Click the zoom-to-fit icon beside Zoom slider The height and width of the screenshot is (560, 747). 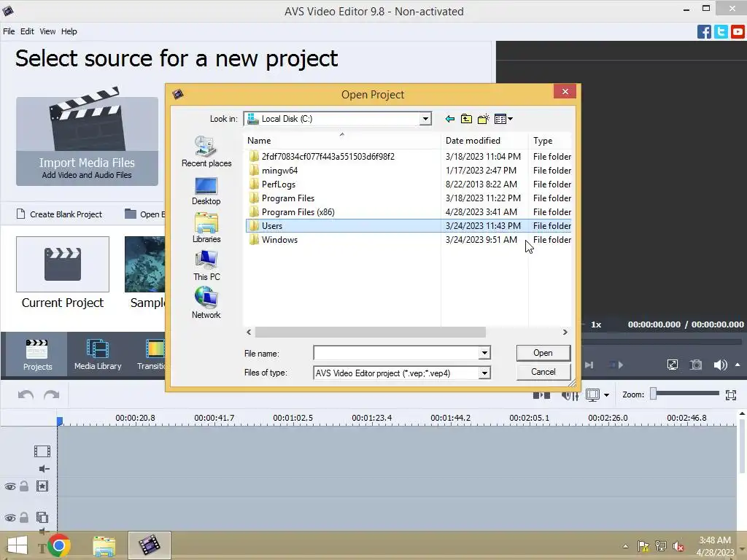coord(731,394)
